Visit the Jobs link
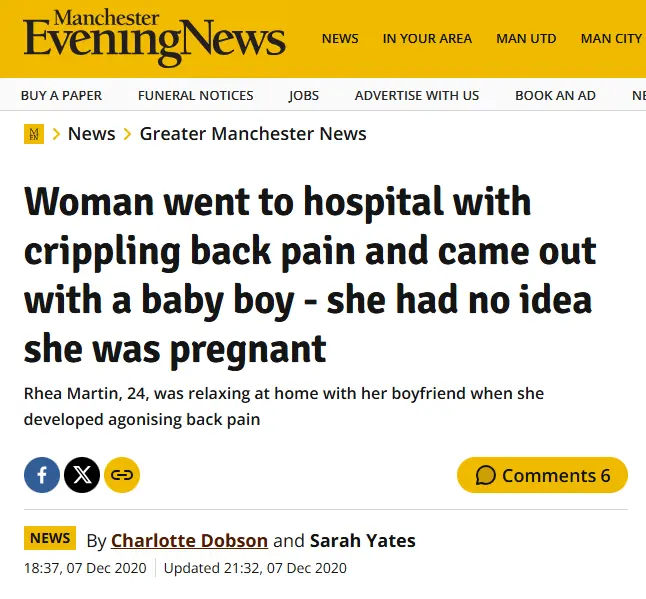The image size is (646, 599). 304,95
